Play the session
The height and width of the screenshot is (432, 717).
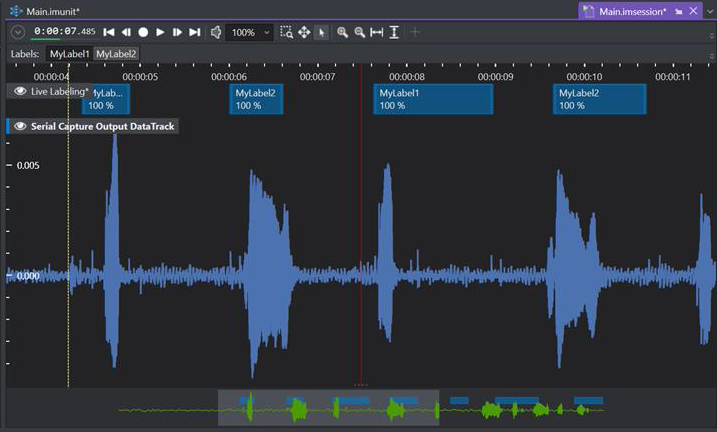(x=160, y=32)
